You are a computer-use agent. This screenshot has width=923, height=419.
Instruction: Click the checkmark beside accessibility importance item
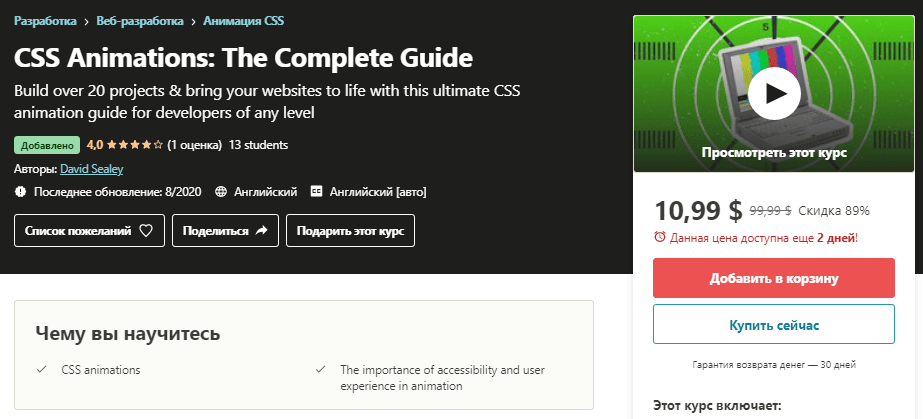pyautogui.click(x=320, y=370)
